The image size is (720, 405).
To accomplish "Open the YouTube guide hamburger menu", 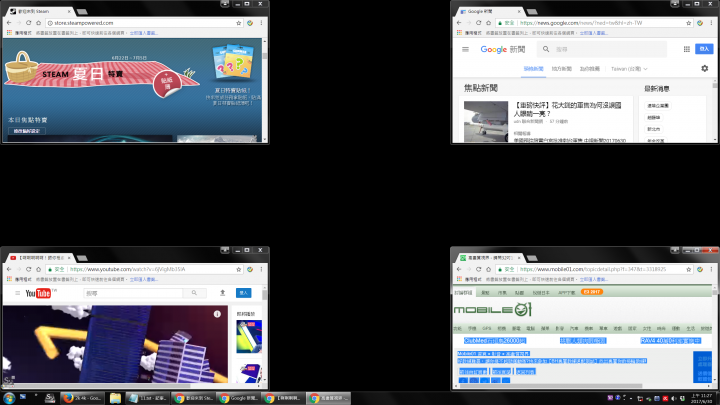I will [x=17, y=293].
